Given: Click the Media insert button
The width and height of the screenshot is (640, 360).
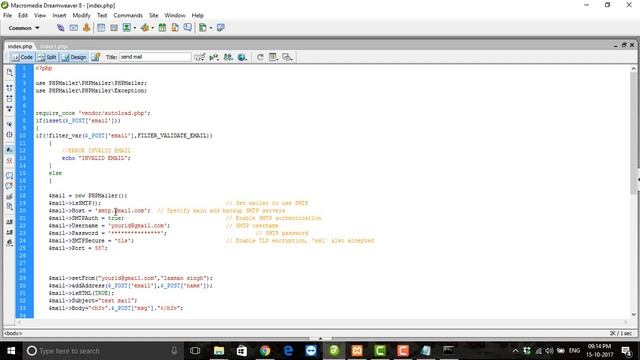Looking at the screenshot, I should coord(144,28).
